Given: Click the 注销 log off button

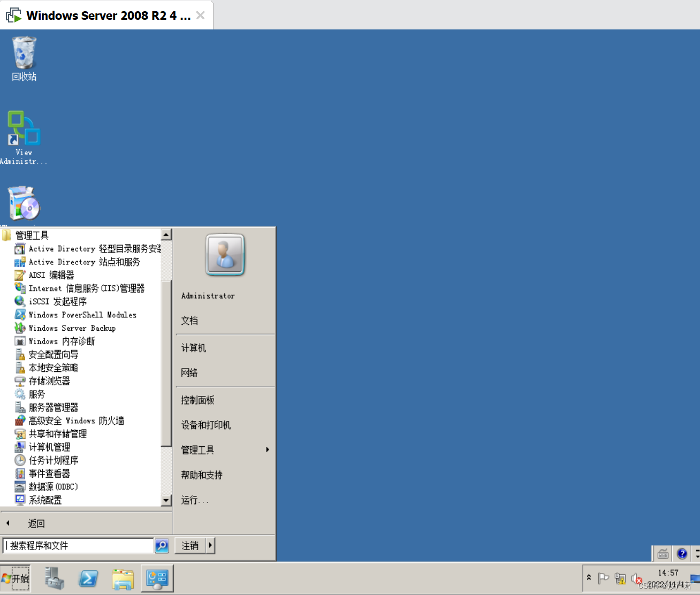Looking at the screenshot, I should click(191, 546).
